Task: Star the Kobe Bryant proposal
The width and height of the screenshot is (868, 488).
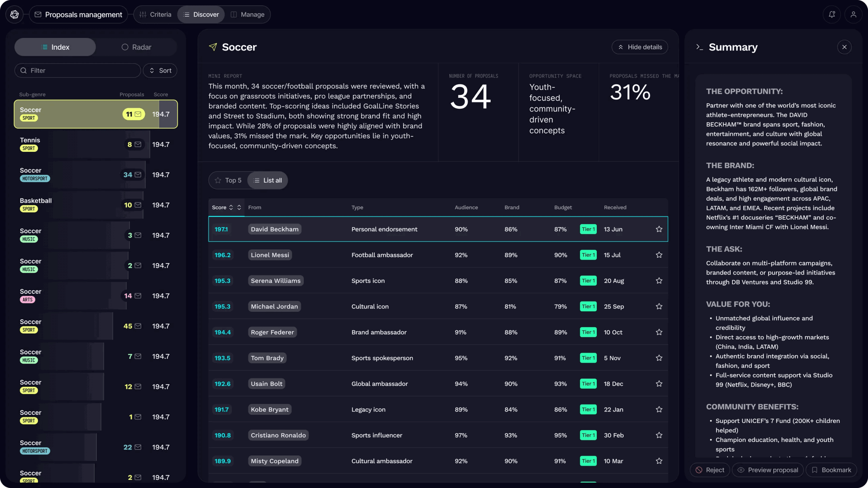Action: pyautogui.click(x=659, y=410)
